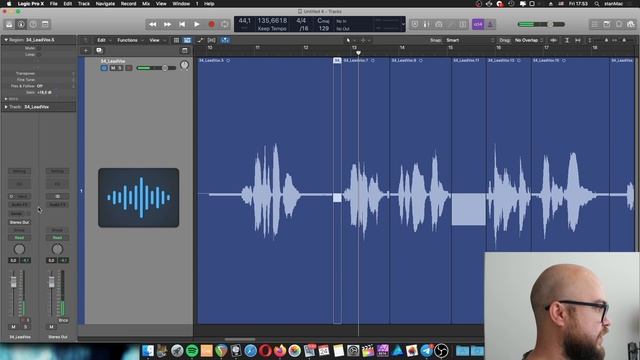This screenshot has width=640, height=360.
Task: Toggle the Replace mode icon
Action: [x=415, y=24]
